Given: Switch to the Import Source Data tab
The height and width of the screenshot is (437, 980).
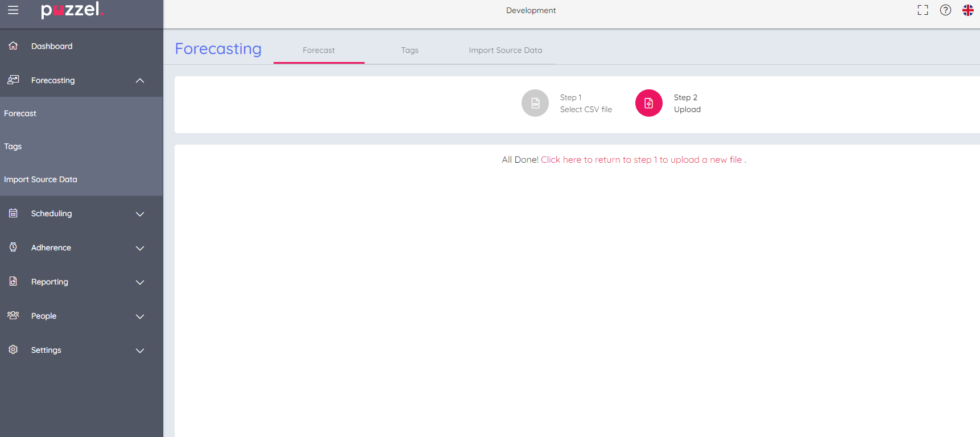Looking at the screenshot, I should pos(505,50).
